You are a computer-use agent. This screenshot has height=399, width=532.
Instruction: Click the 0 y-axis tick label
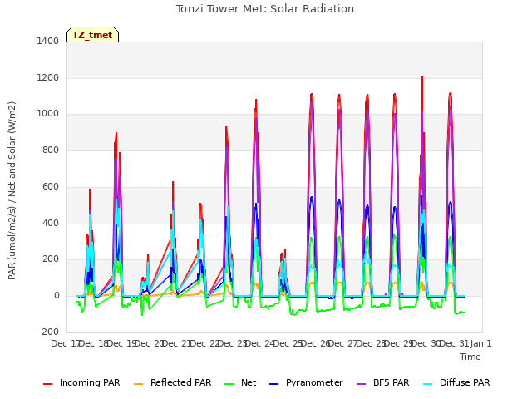point(57,296)
